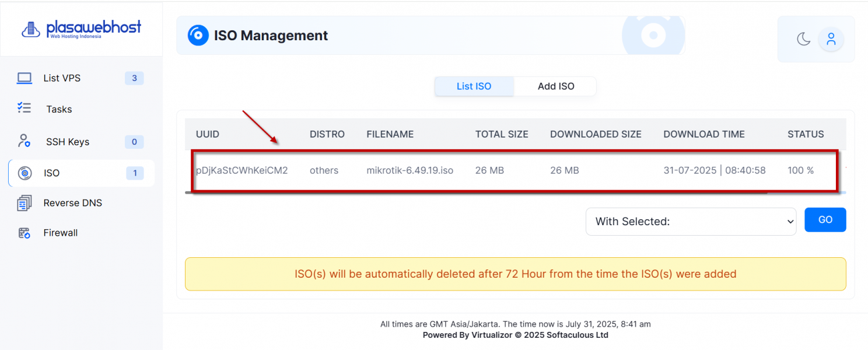Open the user profile menu

coord(831,39)
